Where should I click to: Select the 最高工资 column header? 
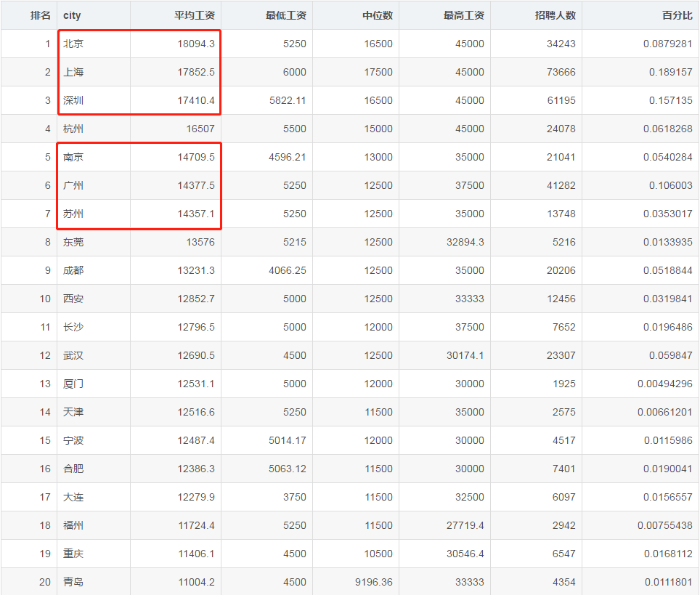(x=463, y=15)
